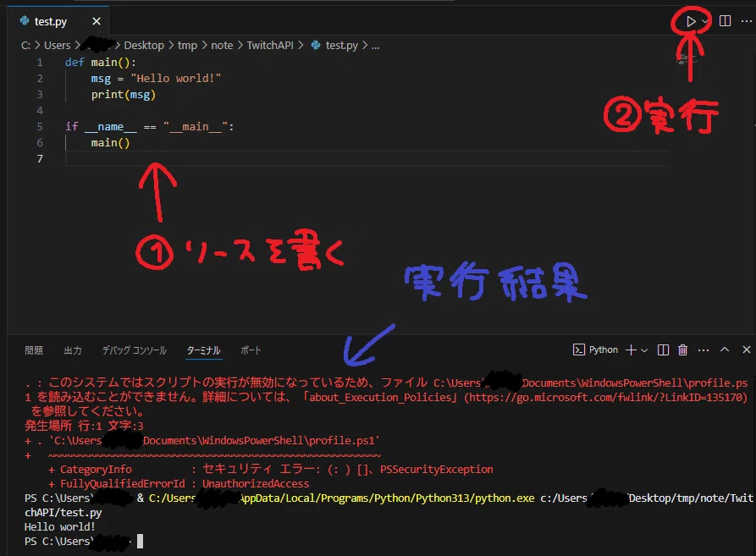Run the Python file with the play button
Image resolution: width=756 pixels, height=556 pixels.
point(691,21)
